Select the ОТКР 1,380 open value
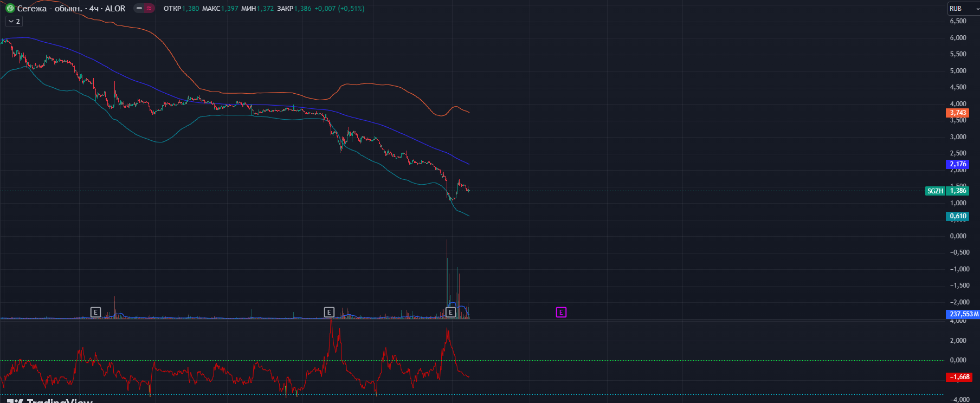Image resolution: width=980 pixels, height=403 pixels. click(x=182, y=8)
